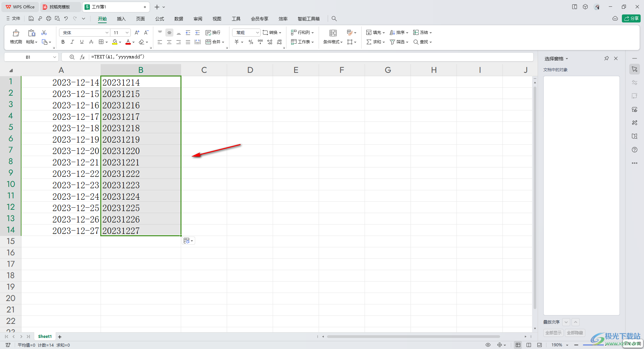
Task: Click the save icon in quick toolbar
Action: (31, 18)
